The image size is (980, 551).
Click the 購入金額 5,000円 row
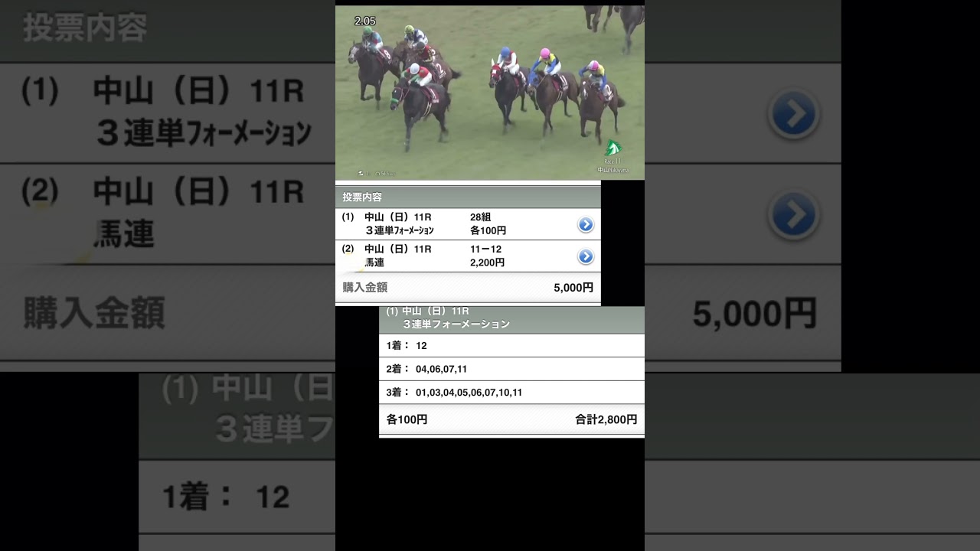[467, 287]
